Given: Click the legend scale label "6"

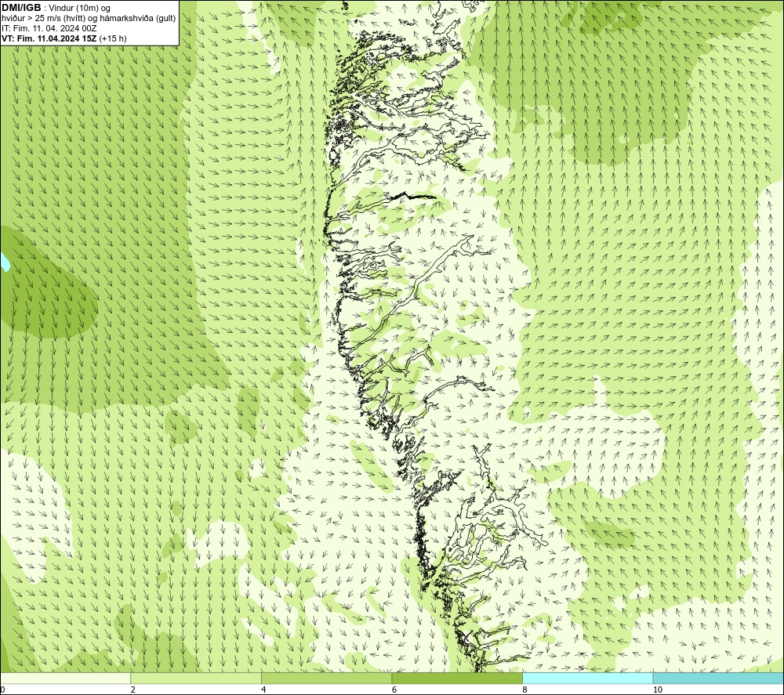Looking at the screenshot, I should tap(394, 690).
